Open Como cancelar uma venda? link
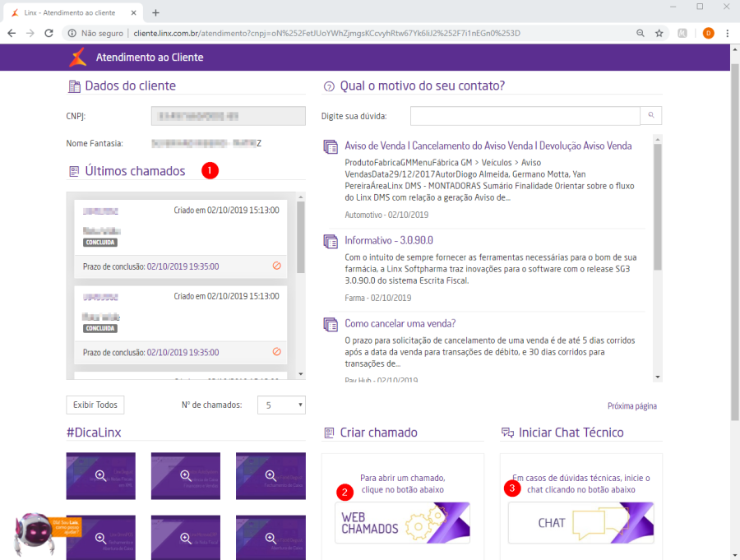The image size is (740, 560). point(400,323)
